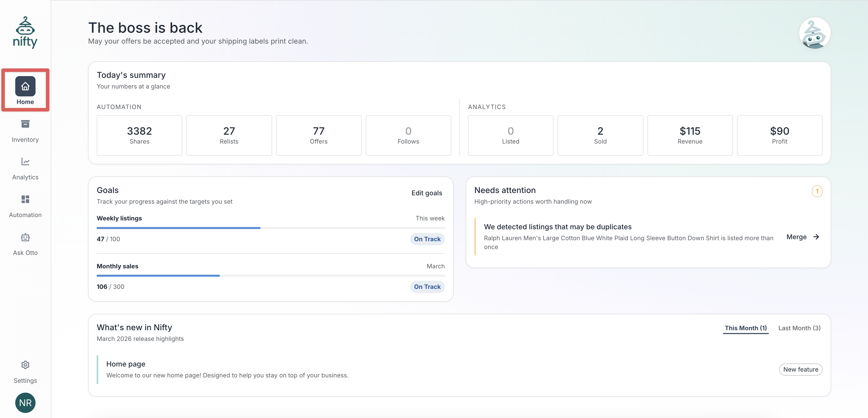Screen dimensions: 868x418
Task: Open Settings gear icon
Action: [25, 365]
